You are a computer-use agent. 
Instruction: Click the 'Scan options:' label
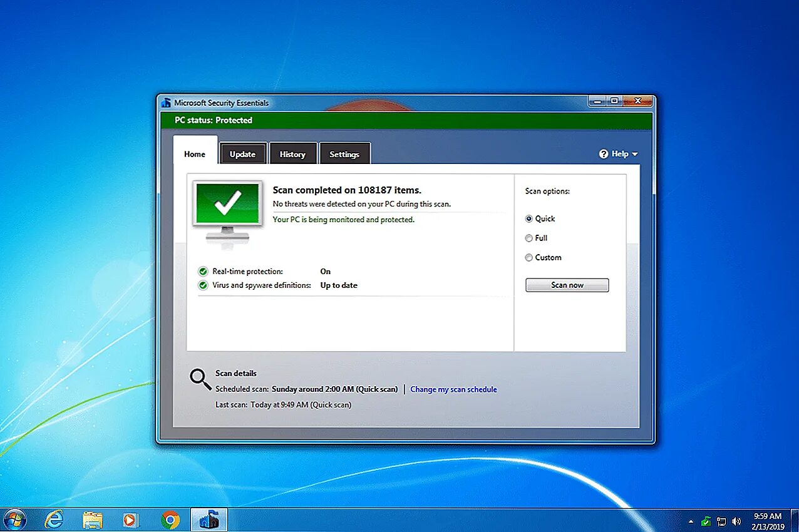[x=547, y=192]
